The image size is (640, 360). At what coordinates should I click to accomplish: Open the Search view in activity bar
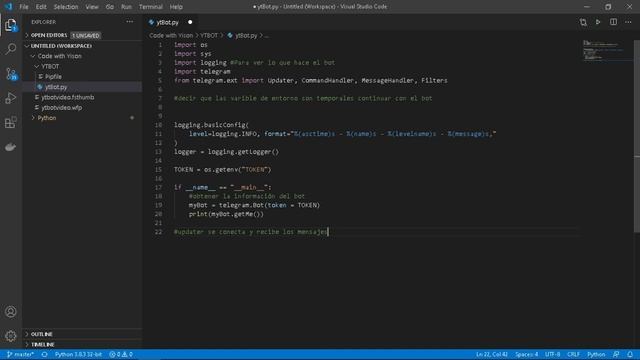(x=11, y=49)
